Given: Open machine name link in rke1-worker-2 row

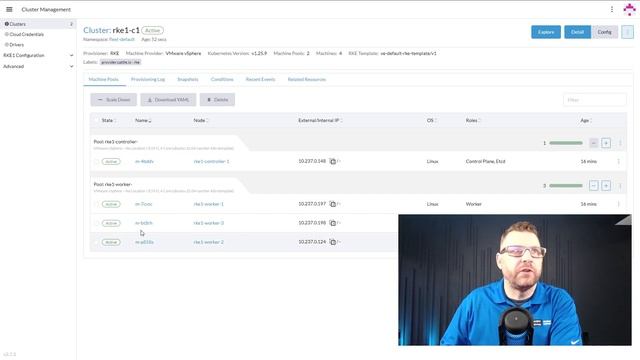Looking at the screenshot, I should click(x=144, y=242).
